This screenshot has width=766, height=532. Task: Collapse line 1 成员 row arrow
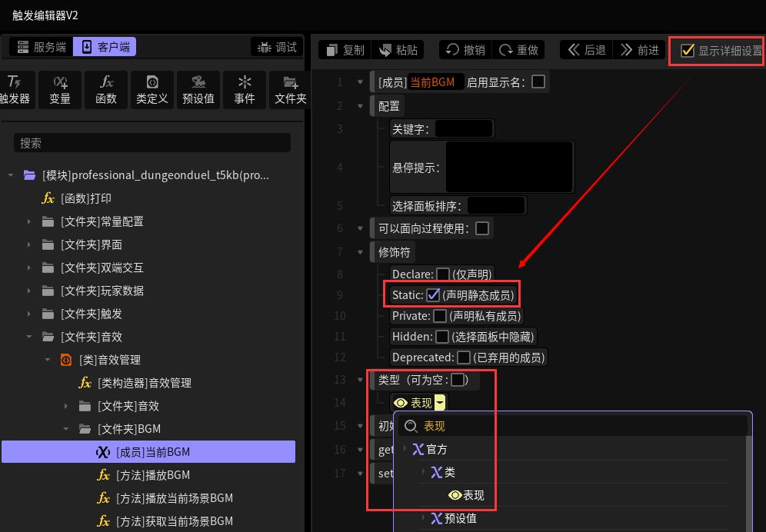[360, 82]
